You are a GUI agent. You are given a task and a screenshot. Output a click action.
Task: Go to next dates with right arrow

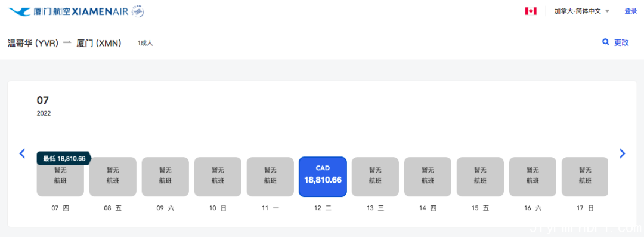pos(622,153)
